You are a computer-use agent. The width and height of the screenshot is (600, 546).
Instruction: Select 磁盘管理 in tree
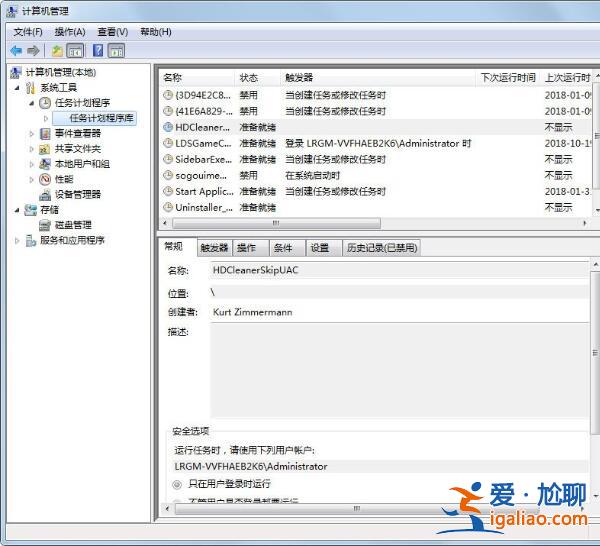point(73,225)
